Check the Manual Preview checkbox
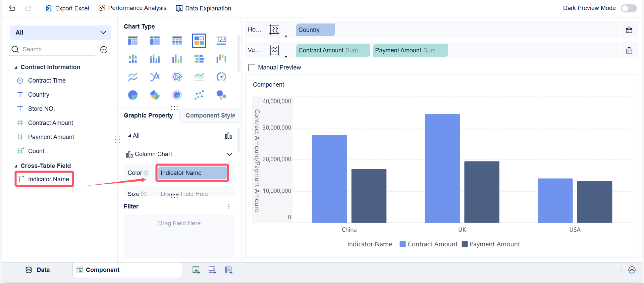Image resolution: width=644 pixels, height=283 pixels. (x=252, y=67)
